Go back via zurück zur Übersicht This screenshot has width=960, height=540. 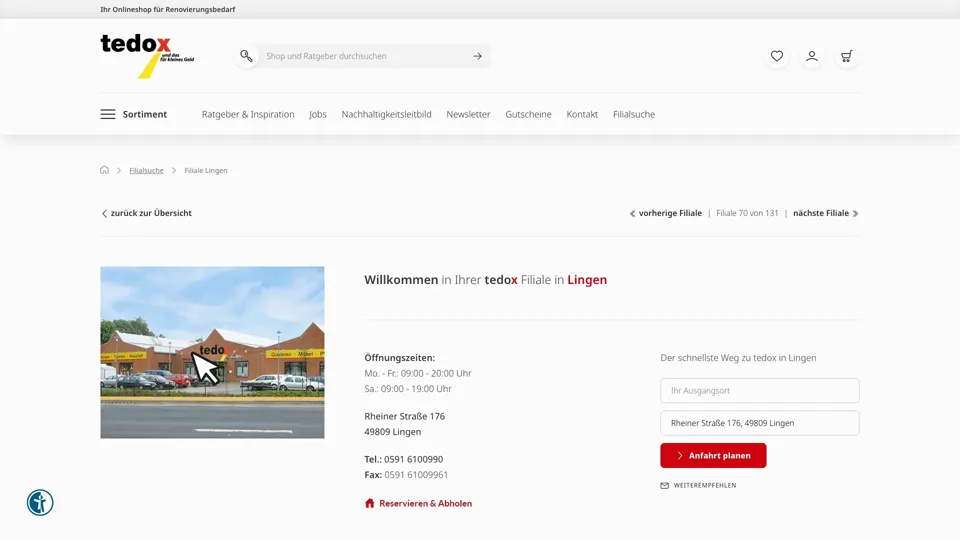(151, 213)
